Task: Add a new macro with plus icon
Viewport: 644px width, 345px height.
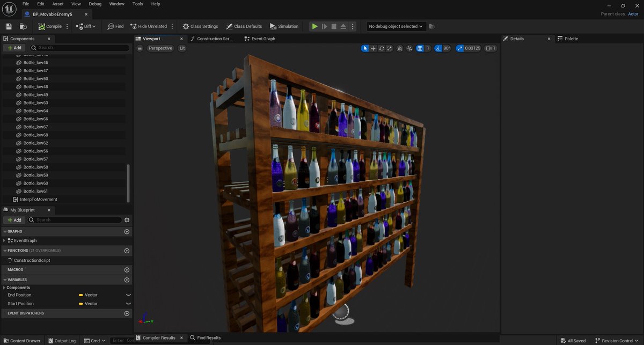Action: pyautogui.click(x=127, y=269)
